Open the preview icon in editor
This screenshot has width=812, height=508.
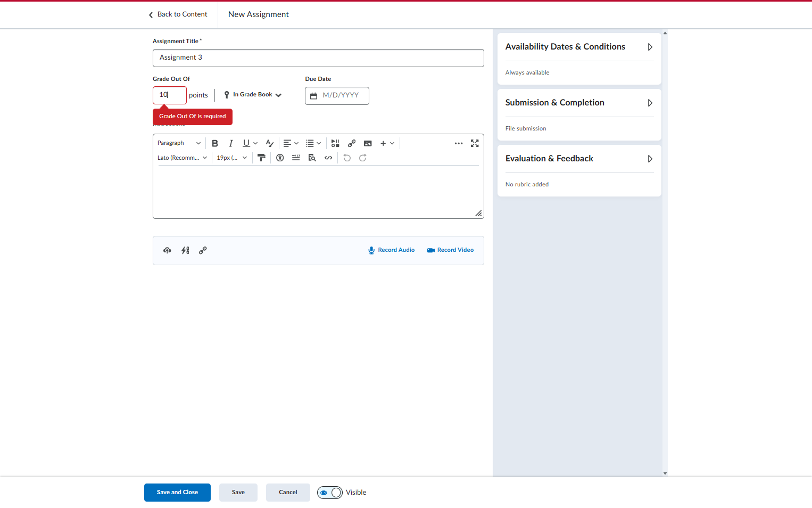click(x=312, y=158)
